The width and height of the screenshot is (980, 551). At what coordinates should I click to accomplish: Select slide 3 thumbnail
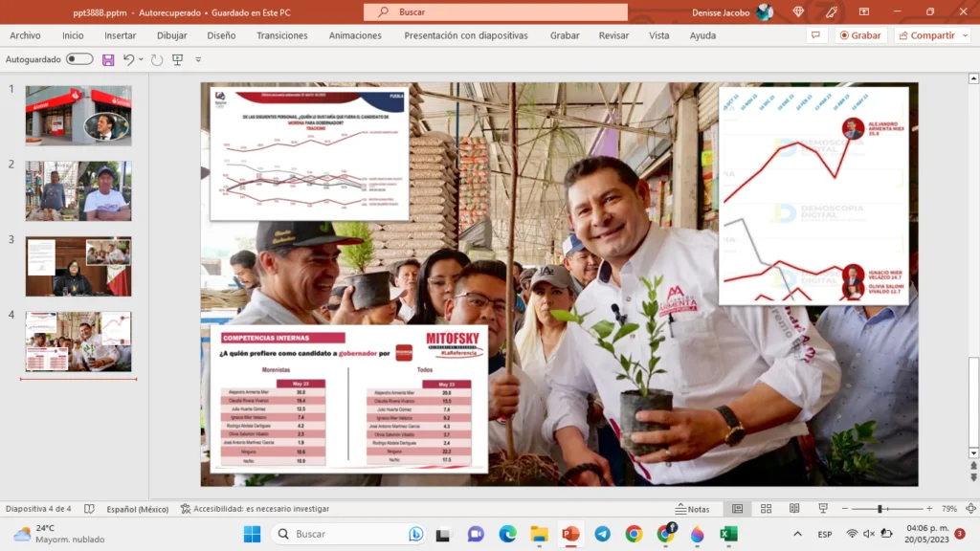point(78,266)
